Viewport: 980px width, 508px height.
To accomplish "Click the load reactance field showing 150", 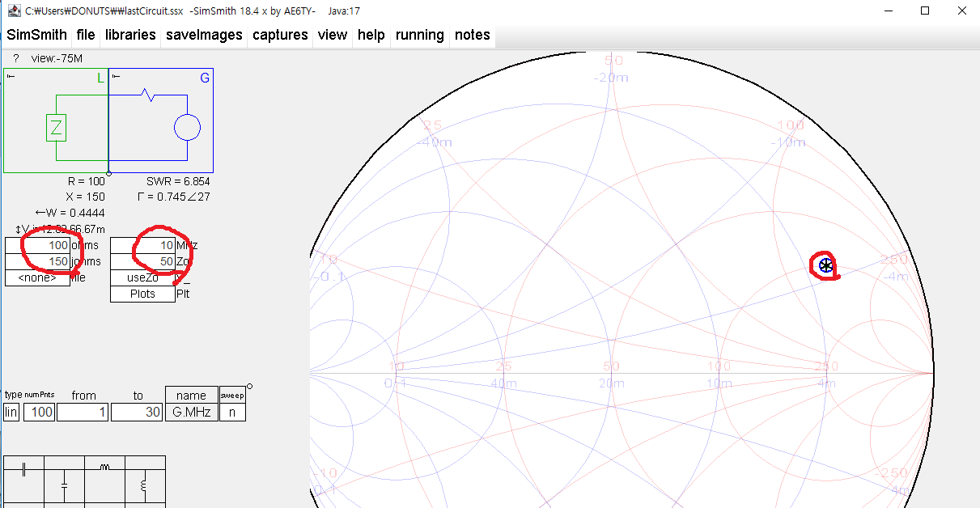I will (38, 261).
